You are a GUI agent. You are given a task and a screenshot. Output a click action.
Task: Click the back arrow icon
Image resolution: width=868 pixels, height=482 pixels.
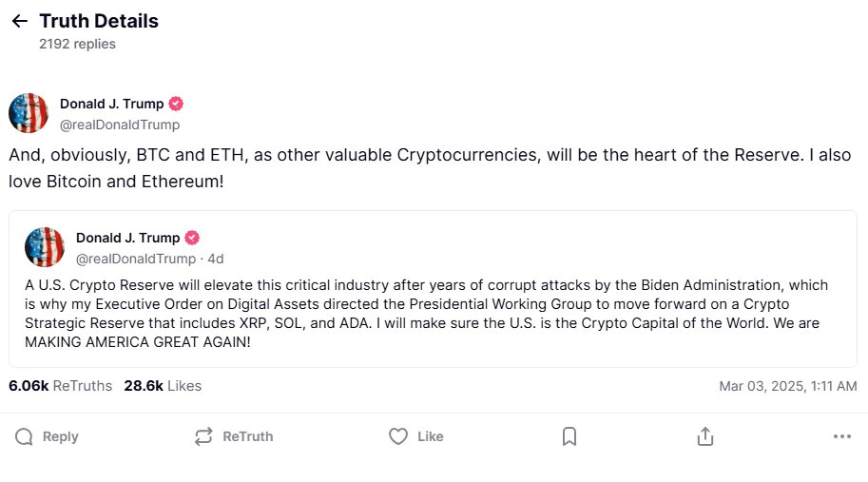tap(19, 21)
